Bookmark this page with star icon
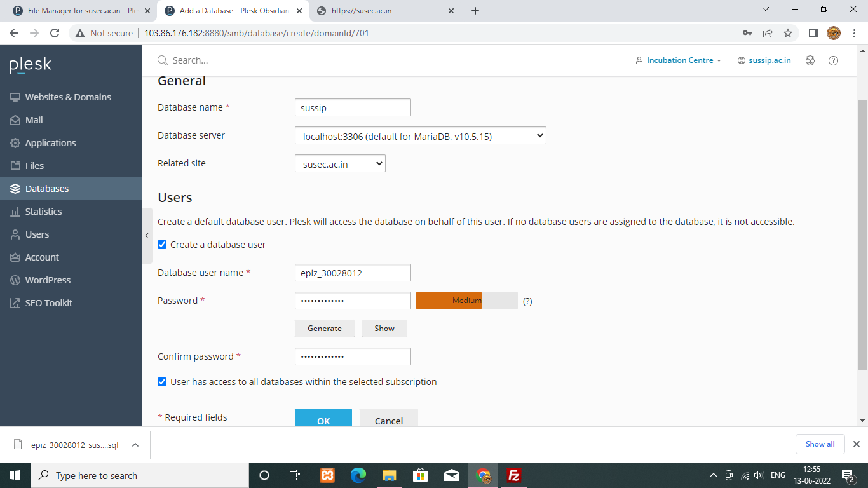 pos(788,33)
